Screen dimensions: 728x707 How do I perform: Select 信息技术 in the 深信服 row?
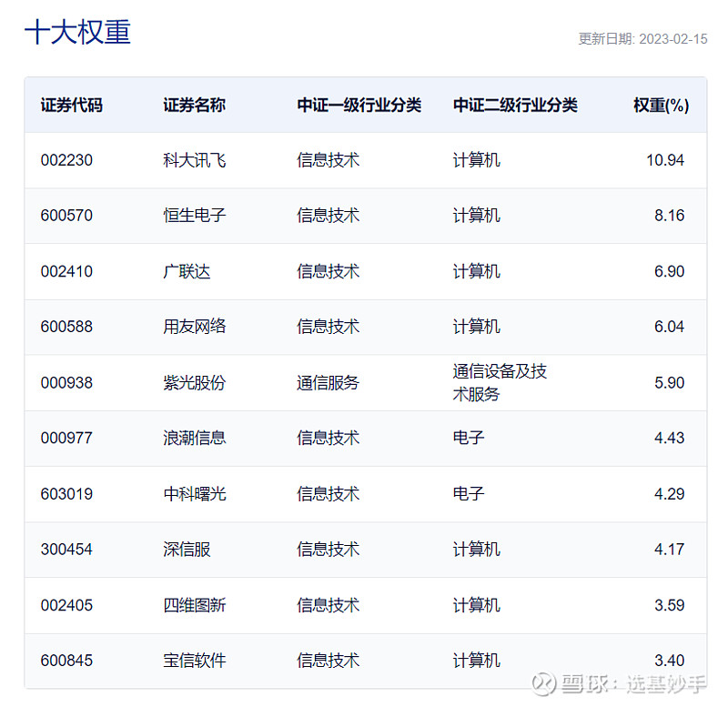[x=329, y=550]
